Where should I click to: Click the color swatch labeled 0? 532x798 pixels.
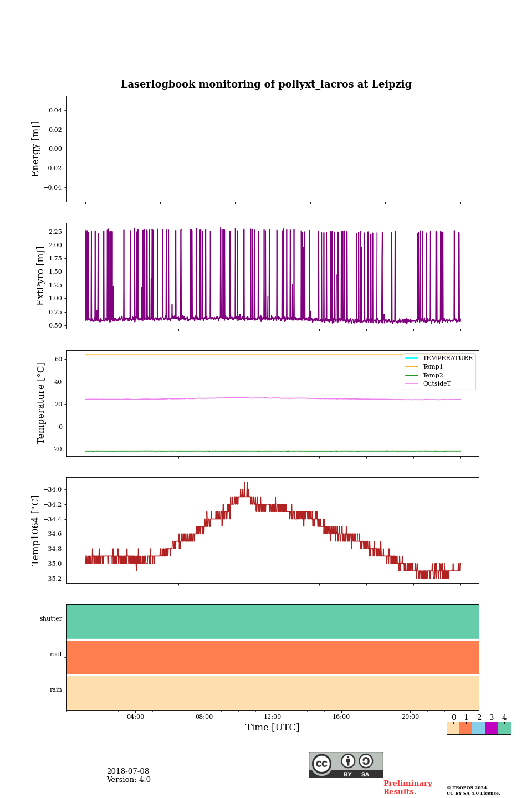[453, 728]
